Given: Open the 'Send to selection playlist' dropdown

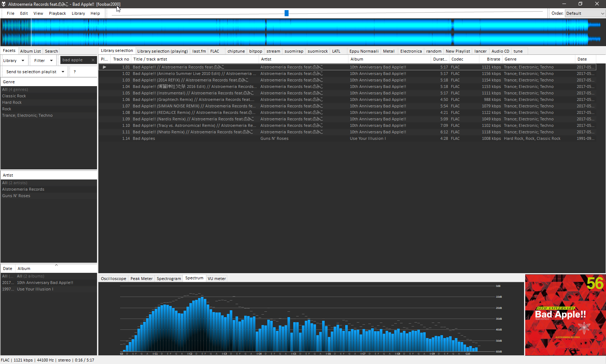Looking at the screenshot, I should 35,72.
